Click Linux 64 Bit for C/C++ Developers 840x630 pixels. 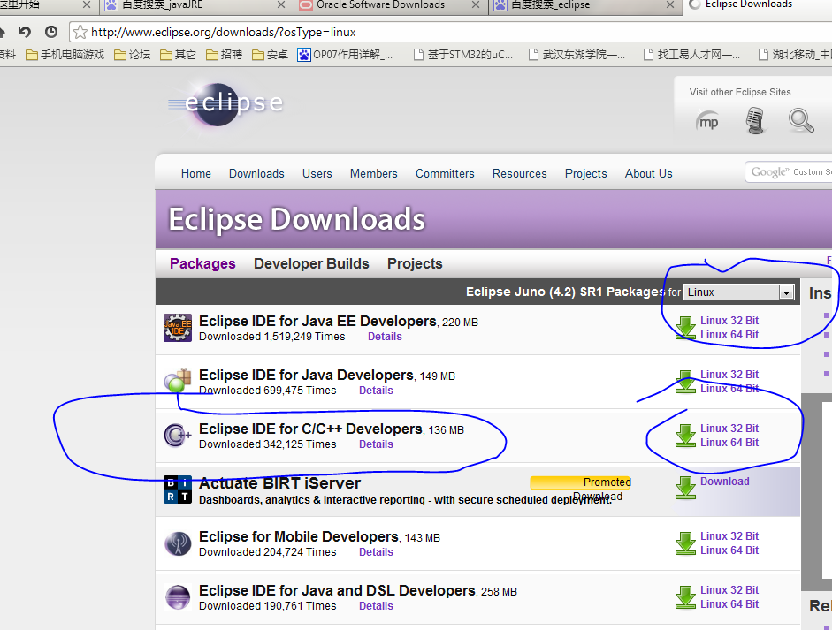[x=729, y=443]
